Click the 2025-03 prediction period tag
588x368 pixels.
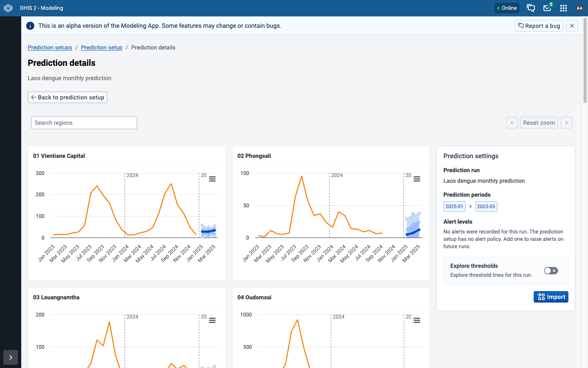tap(486, 206)
